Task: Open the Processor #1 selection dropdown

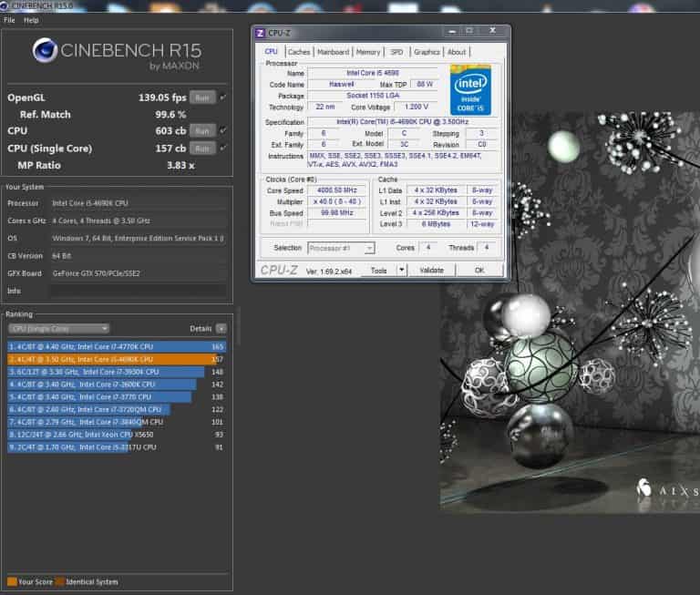Action: coord(341,248)
